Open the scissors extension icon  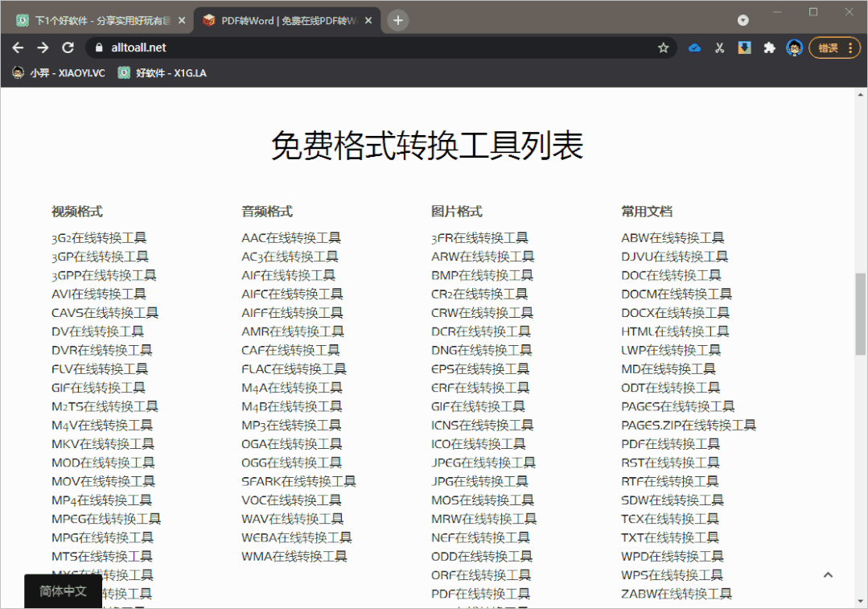(x=719, y=48)
